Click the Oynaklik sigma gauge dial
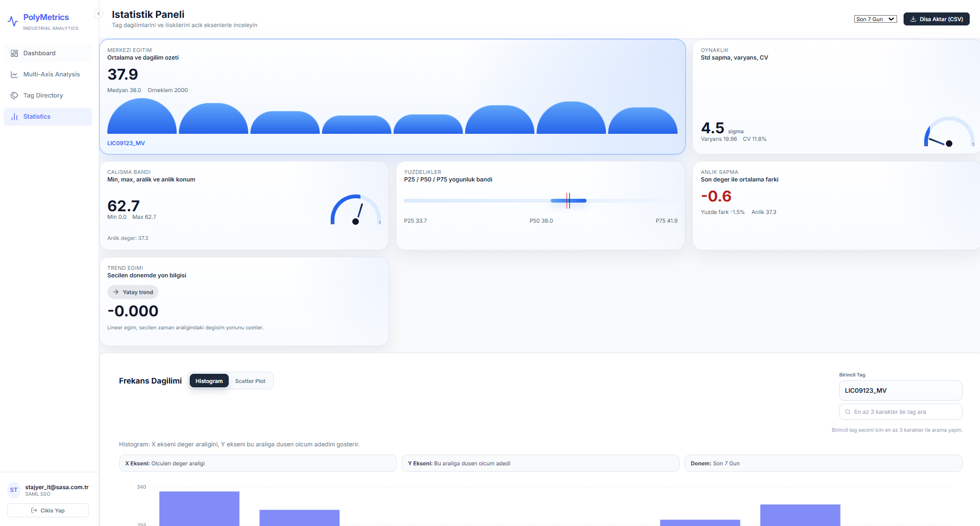Viewport: 980px width, 526px height. [949, 132]
